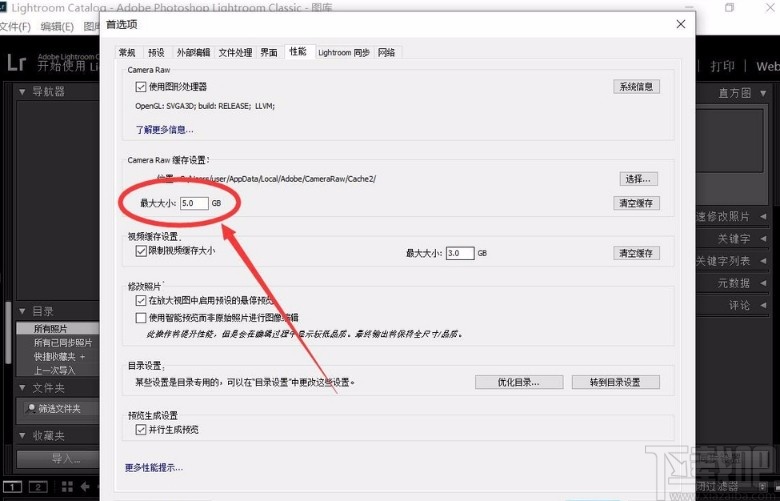This screenshot has height=501, width=780.
Task: Switch to main window display 1
Action: coord(12,487)
